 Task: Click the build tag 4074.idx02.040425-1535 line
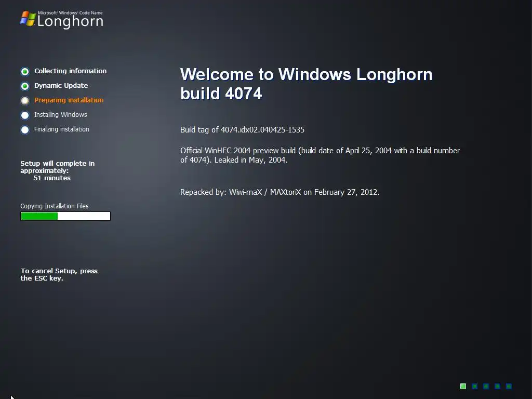[x=242, y=129]
